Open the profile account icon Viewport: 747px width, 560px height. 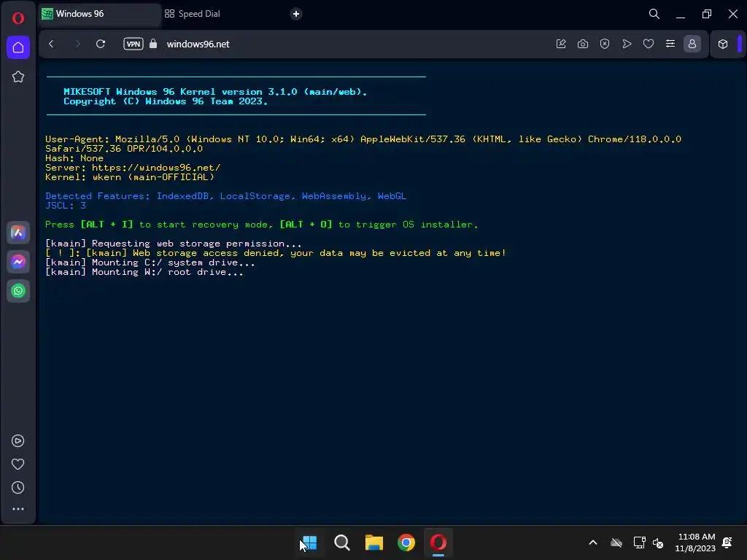(692, 44)
